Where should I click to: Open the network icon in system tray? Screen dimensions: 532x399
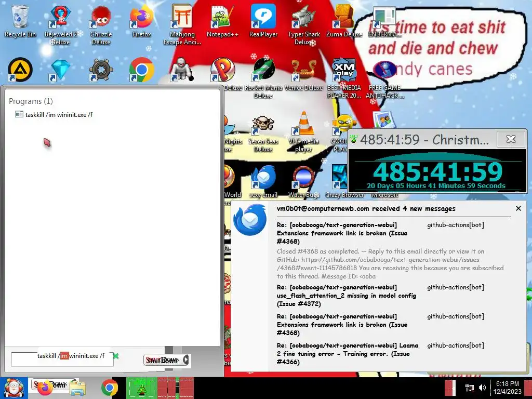[x=470, y=388]
